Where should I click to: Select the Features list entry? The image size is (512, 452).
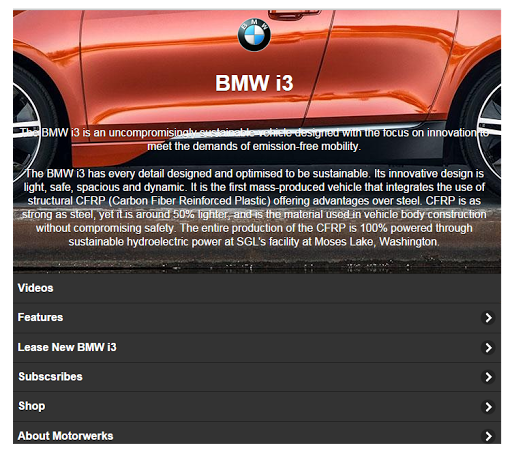coord(257,318)
